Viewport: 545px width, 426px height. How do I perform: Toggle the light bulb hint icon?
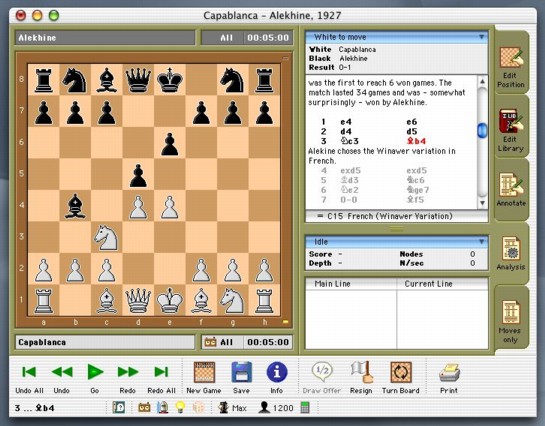[180, 407]
